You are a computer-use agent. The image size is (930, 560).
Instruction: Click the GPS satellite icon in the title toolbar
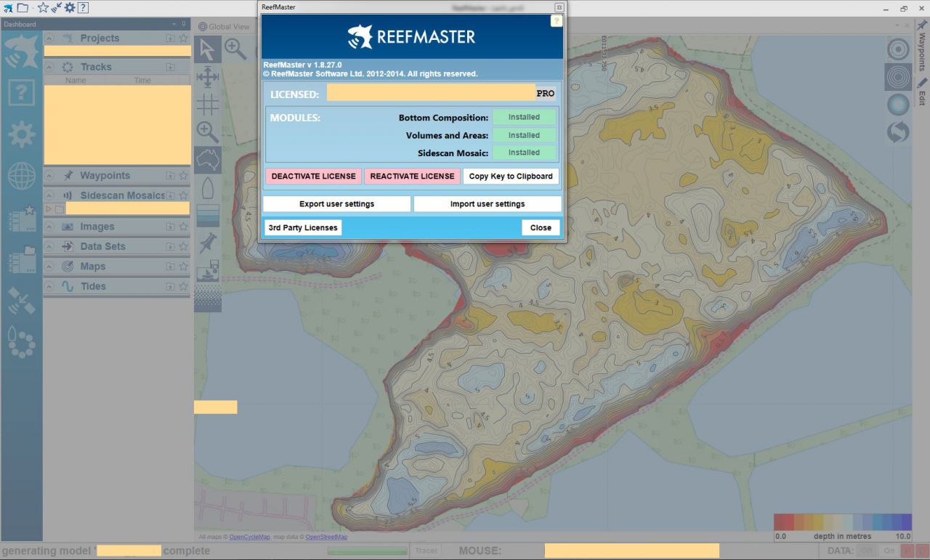click(56, 8)
